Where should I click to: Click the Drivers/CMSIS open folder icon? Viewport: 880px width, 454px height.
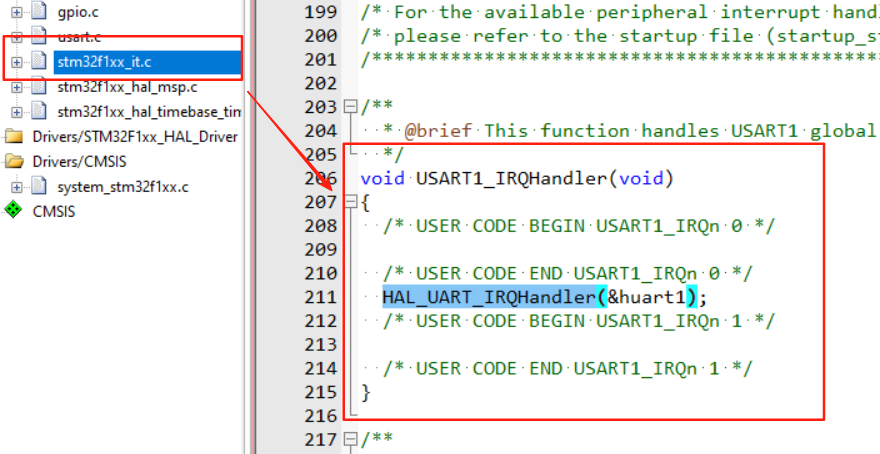pyautogui.click(x=14, y=162)
